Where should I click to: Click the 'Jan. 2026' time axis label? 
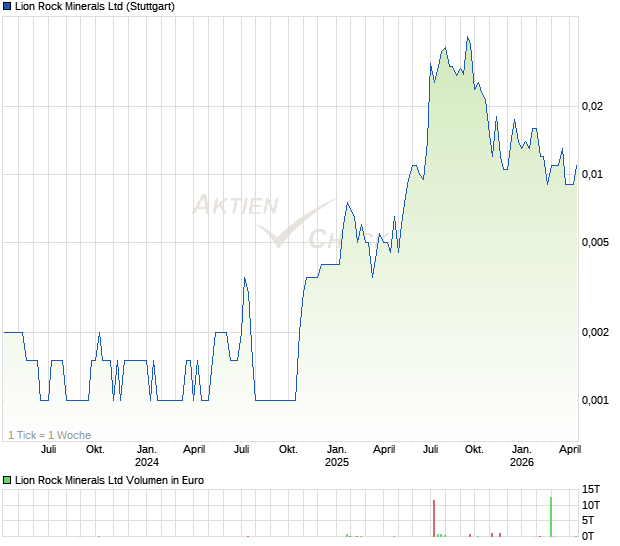pos(522,455)
